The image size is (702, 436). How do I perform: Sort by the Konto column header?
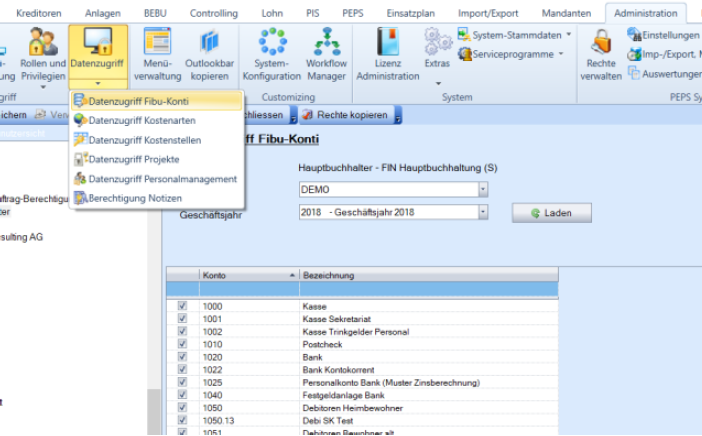click(247, 275)
